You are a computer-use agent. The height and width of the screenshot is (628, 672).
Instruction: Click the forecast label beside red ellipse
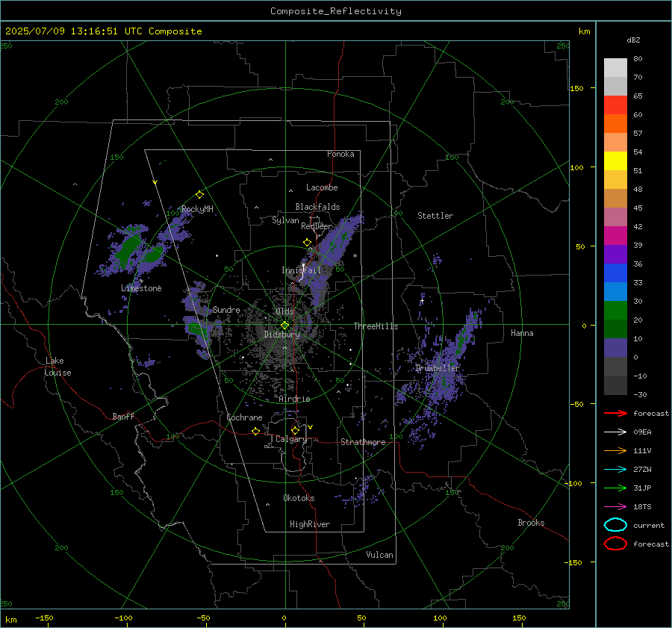(651, 544)
